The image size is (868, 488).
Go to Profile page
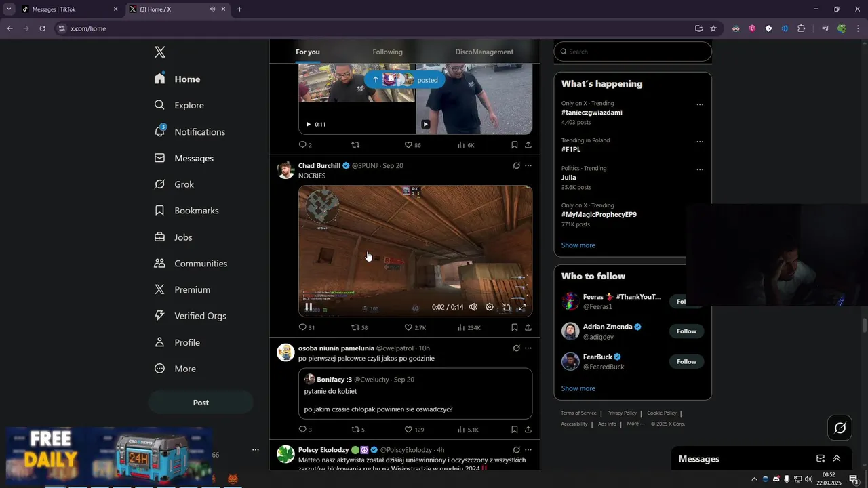click(177, 342)
